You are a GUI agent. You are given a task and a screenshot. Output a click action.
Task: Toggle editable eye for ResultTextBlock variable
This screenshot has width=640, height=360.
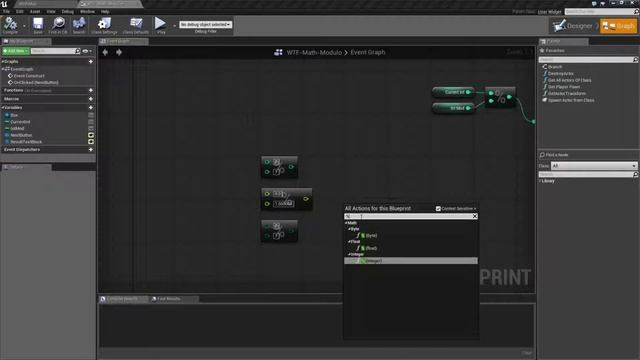point(91,142)
